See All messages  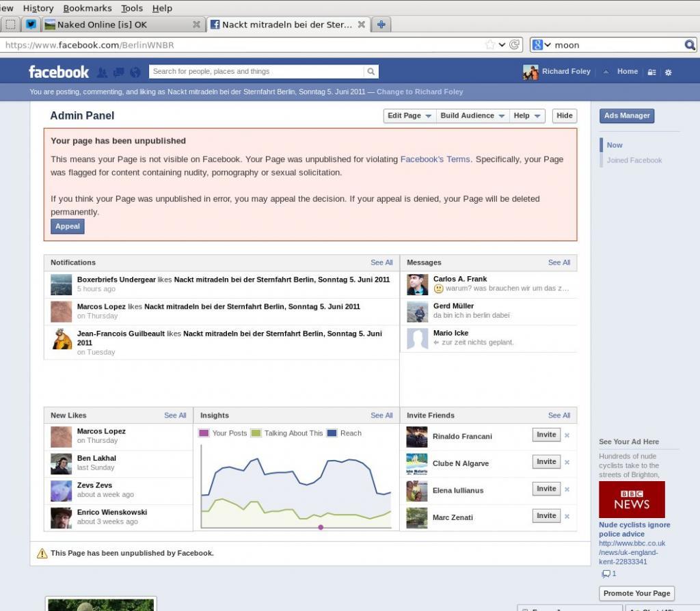tap(559, 262)
